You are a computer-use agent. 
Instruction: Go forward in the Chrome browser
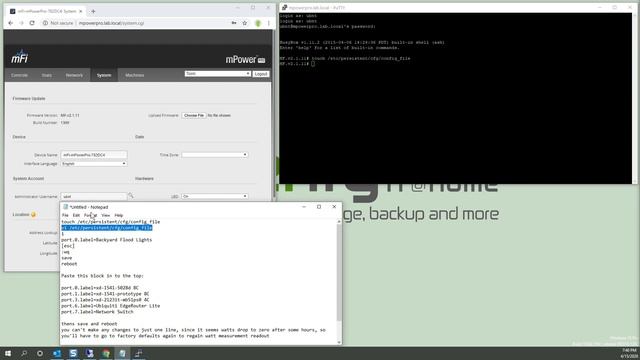21,23
